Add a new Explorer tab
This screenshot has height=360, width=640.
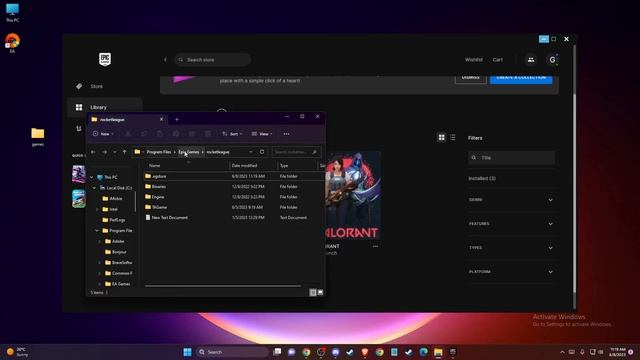click(x=177, y=120)
